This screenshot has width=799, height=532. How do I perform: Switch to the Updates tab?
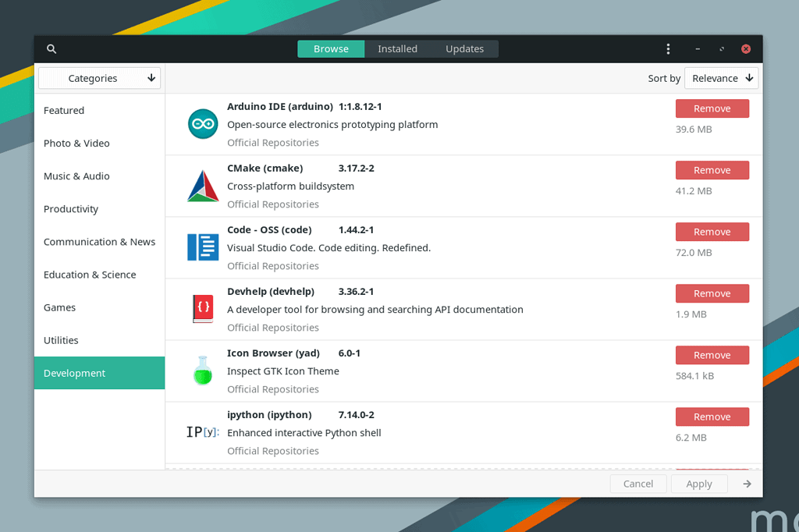click(464, 48)
